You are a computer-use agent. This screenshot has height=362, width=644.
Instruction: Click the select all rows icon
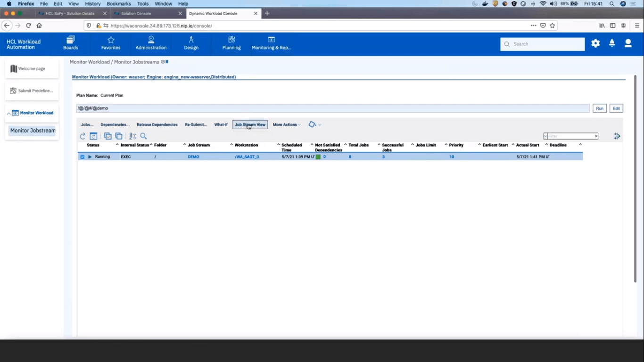107,136
